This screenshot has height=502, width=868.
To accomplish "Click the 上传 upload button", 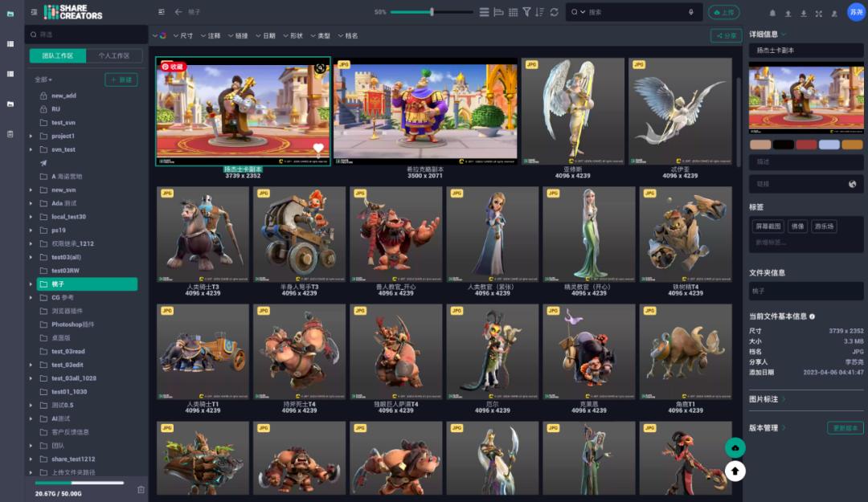I will 724,12.
